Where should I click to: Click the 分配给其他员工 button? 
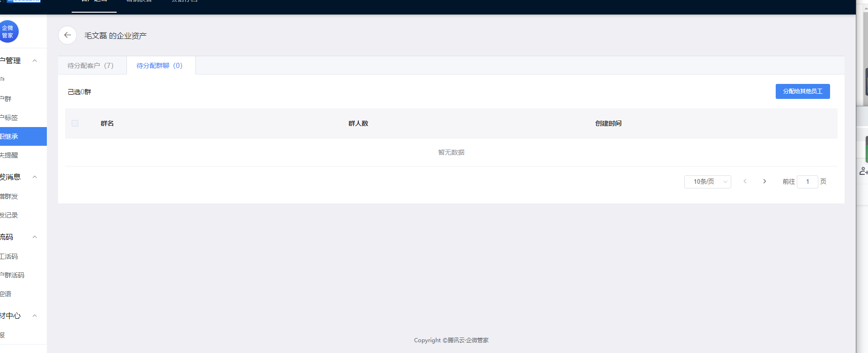click(802, 91)
